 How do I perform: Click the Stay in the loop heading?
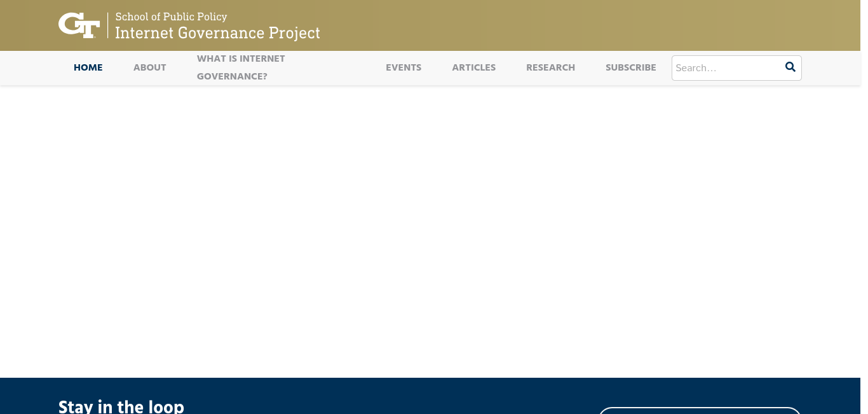[121, 406]
